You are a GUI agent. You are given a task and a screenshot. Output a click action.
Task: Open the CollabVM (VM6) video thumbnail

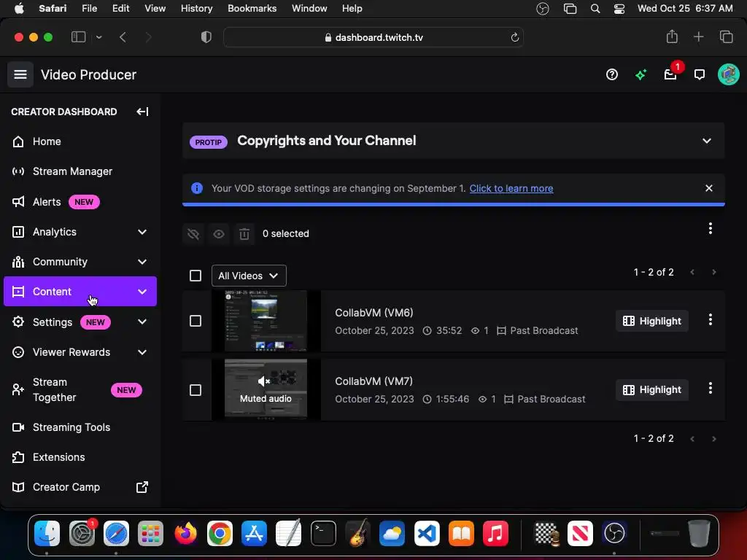pos(266,321)
